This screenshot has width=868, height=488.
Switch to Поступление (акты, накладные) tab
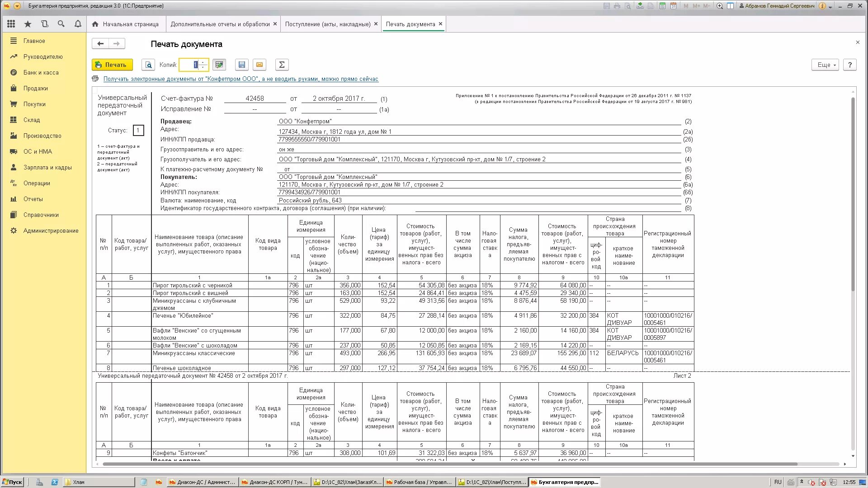click(x=327, y=24)
